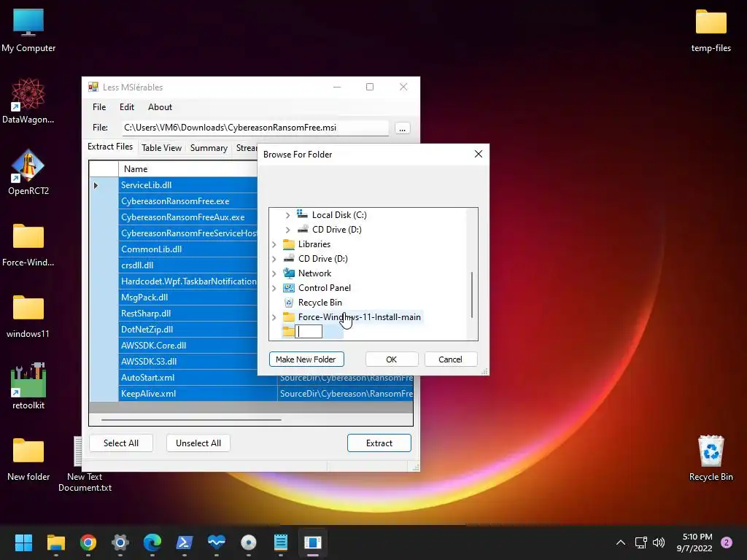This screenshot has width=747, height=560.
Task: Click the file list horizontal scrollbar
Action: click(191, 420)
